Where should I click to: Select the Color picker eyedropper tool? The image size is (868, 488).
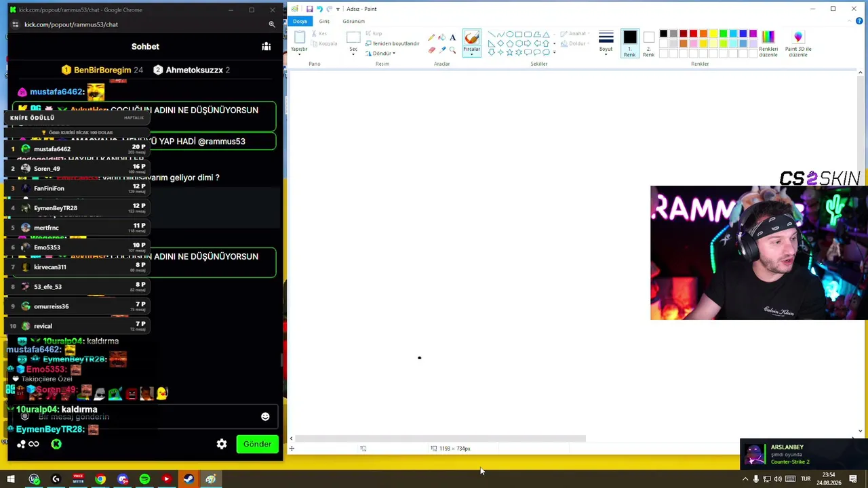442,49
